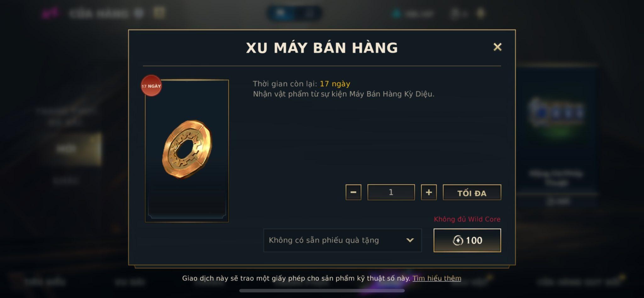Tap the golden vending coin image
Image resolution: width=644 pixels, height=298 pixels.
click(x=187, y=149)
